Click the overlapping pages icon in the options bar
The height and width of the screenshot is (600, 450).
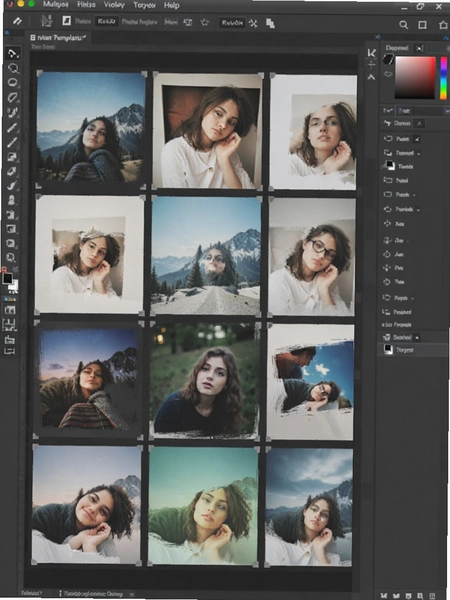tap(271, 23)
